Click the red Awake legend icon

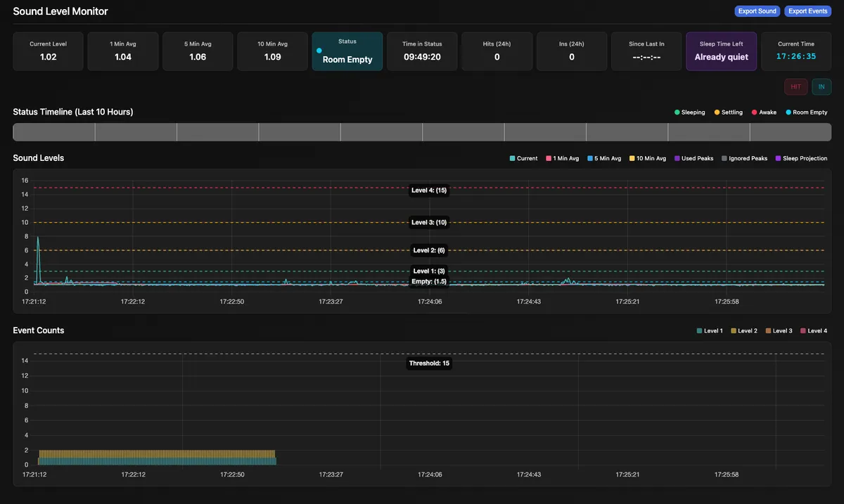click(753, 112)
